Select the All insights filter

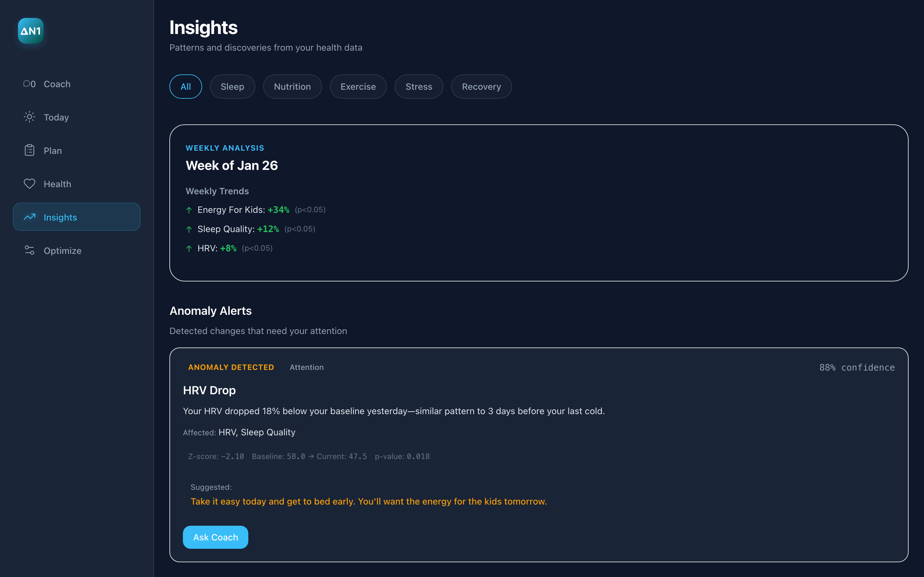click(185, 86)
